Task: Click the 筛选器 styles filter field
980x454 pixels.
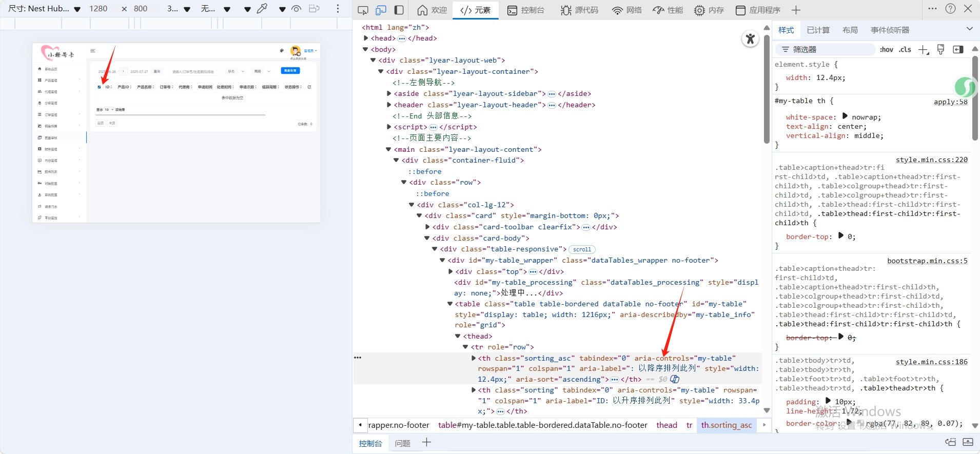Action: point(825,49)
